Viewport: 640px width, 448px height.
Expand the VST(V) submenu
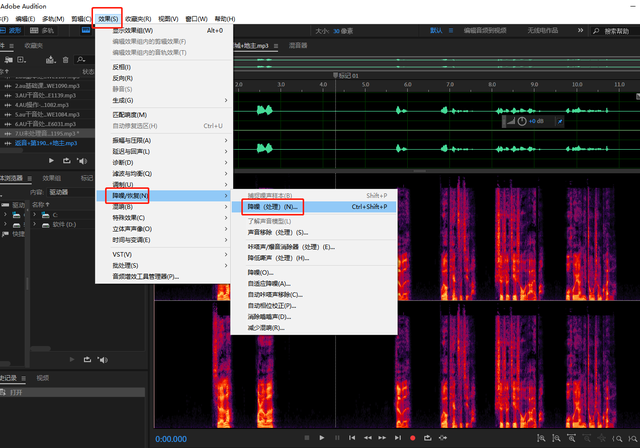162,254
